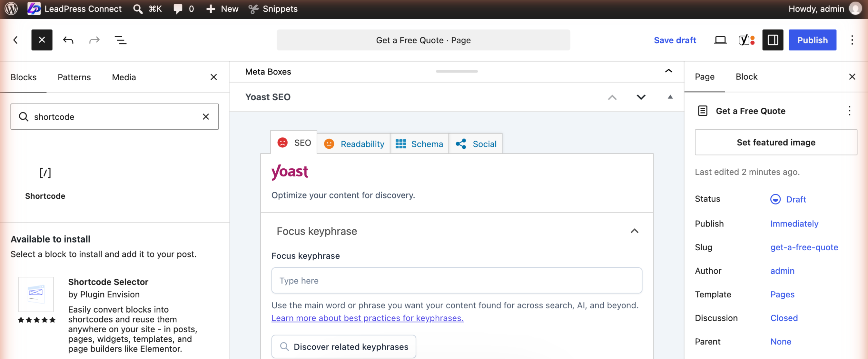Close the block inserter panel
868x359 pixels.
(214, 77)
